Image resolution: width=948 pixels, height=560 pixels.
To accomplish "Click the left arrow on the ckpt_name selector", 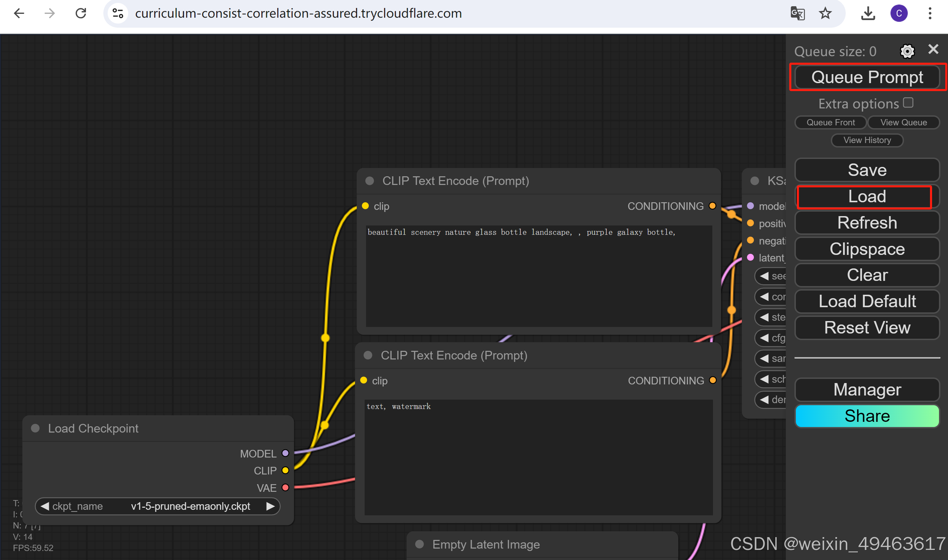I will pyautogui.click(x=45, y=506).
